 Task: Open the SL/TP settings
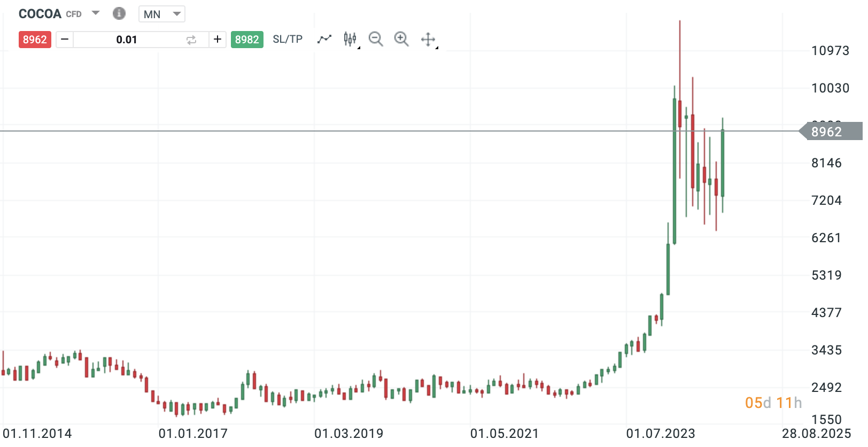pos(288,40)
